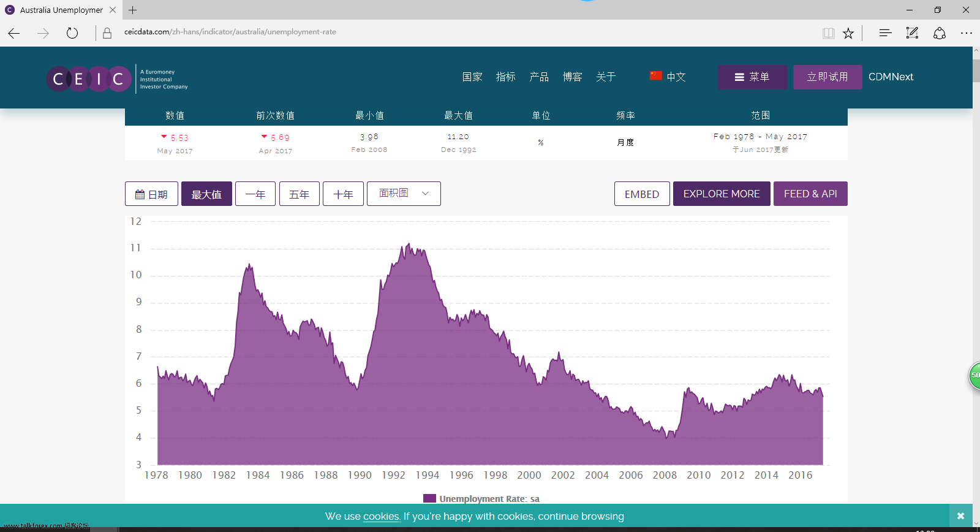This screenshot has width=980, height=532.
Task: Open the Hub lines icon
Action: (x=885, y=33)
